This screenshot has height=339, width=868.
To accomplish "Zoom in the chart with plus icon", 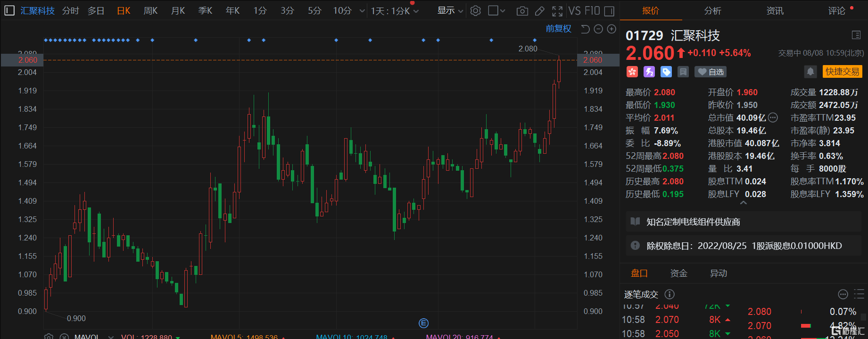I will click(612, 29).
